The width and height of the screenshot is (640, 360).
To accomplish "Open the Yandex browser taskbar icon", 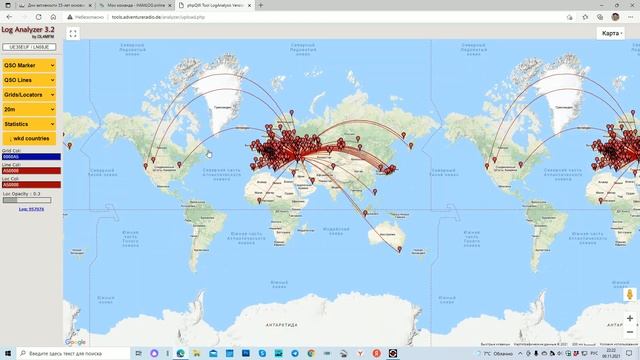I will (360, 353).
